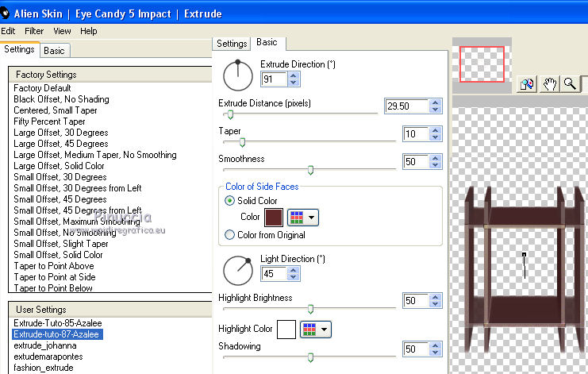This screenshot has height=374, width=588.
Task: Select Color from Original radio button
Action: (x=229, y=235)
